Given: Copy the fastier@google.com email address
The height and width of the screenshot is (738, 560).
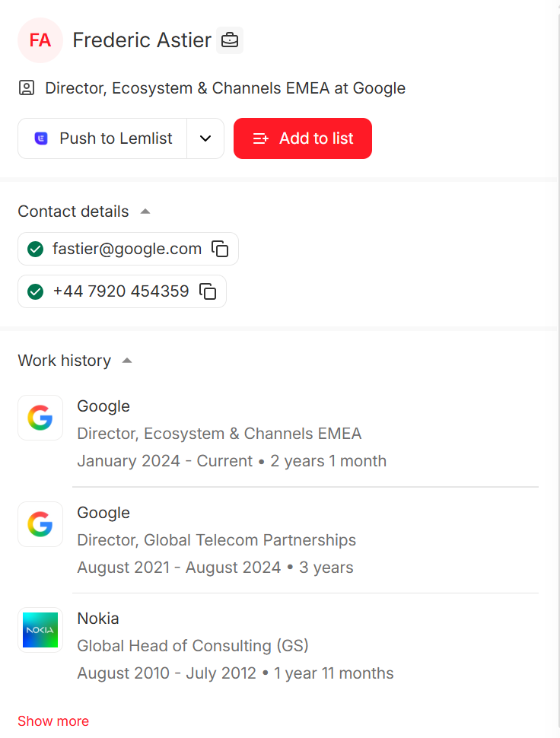Looking at the screenshot, I should point(220,249).
